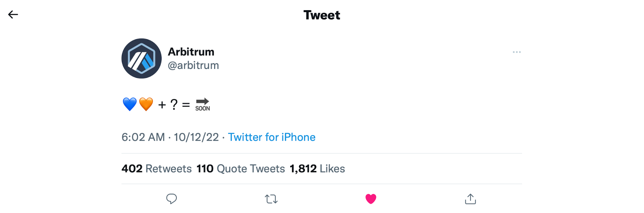This screenshot has width=644, height=213.
Task: Click the orange heart emoji
Action: tap(146, 104)
